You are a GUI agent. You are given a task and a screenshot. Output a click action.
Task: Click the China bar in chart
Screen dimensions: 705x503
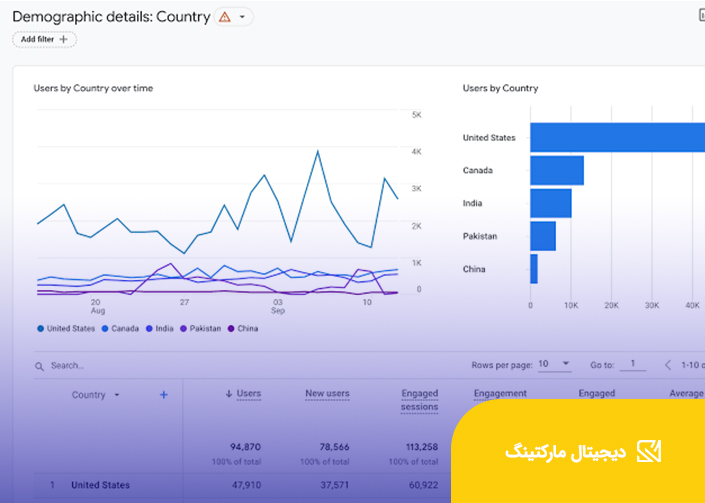pyautogui.click(x=534, y=269)
